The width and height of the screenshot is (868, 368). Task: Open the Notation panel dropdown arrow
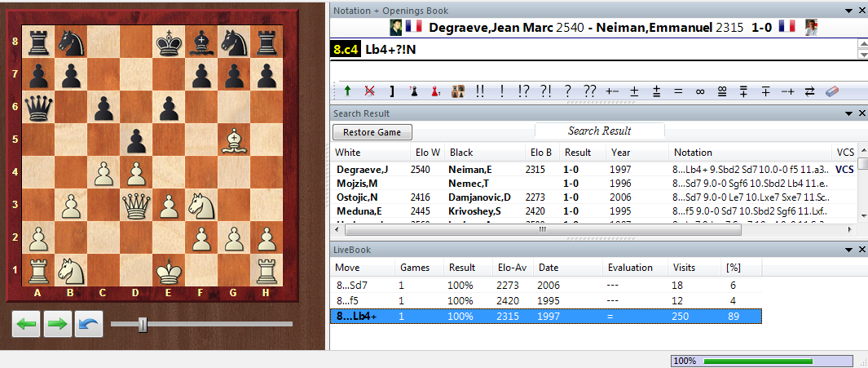[848, 11]
